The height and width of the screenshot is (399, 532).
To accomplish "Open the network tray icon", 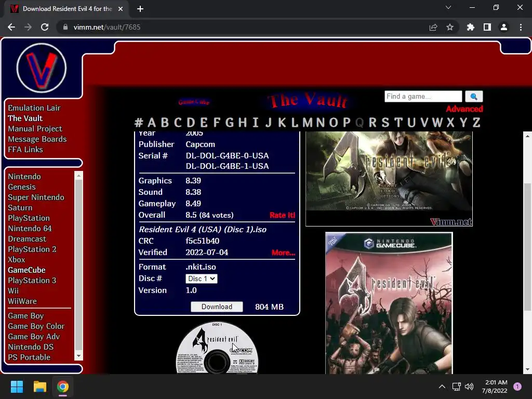I will (x=456, y=387).
